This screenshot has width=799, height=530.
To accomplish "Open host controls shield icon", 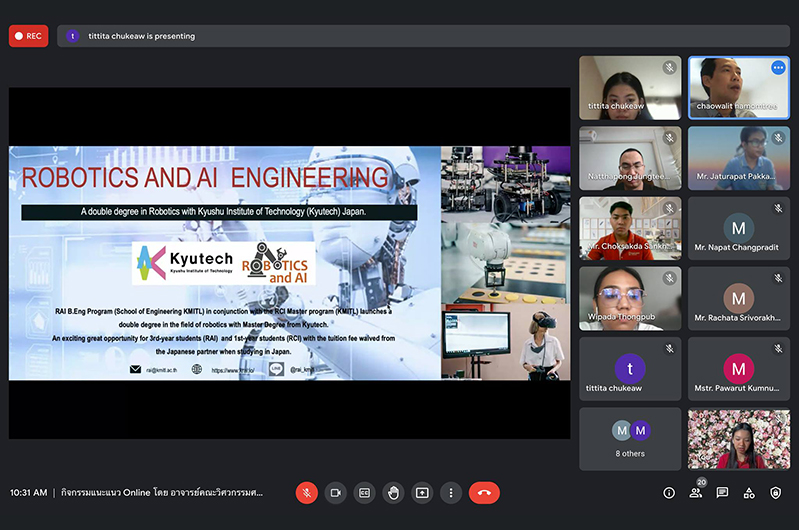I will 776,493.
